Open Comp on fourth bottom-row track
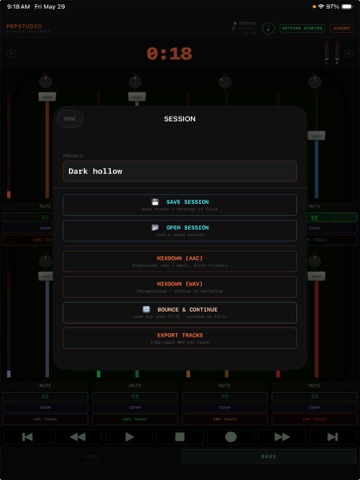 point(314,408)
